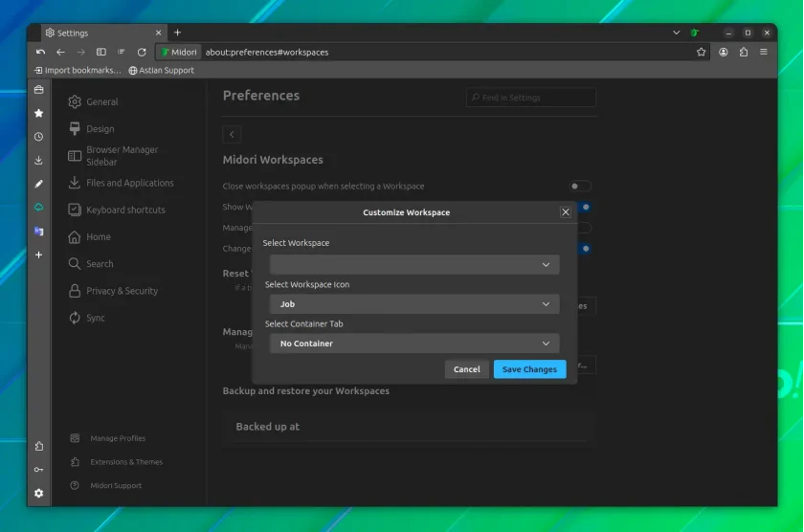The image size is (804, 532).
Task: Open the account profile icon
Action: pyautogui.click(x=723, y=52)
